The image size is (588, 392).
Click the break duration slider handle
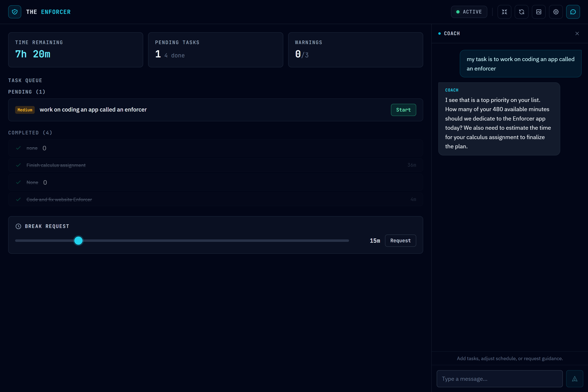(x=78, y=240)
